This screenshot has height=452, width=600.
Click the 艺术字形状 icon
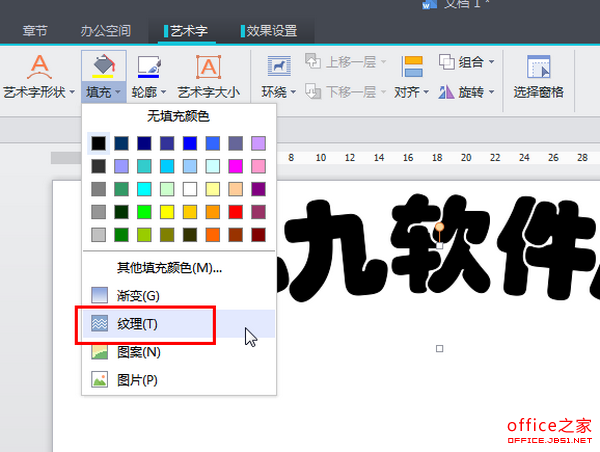click(39, 66)
